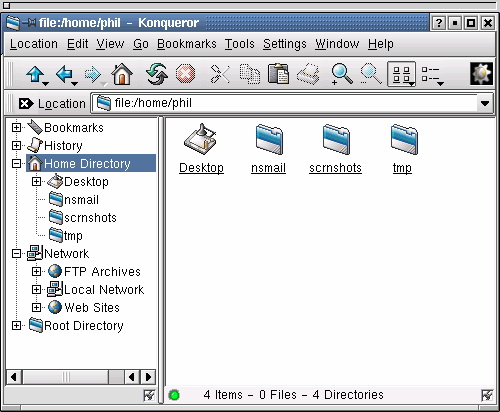500x412 pixels.
Task: Click the History scroll icon in sidebar
Action: [35, 145]
